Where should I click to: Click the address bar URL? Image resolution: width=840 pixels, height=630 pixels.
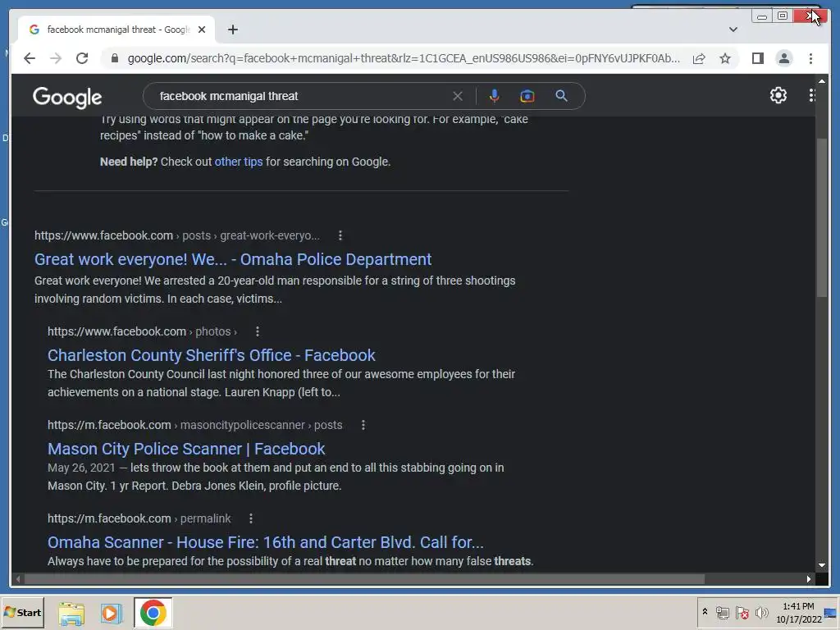click(x=404, y=58)
